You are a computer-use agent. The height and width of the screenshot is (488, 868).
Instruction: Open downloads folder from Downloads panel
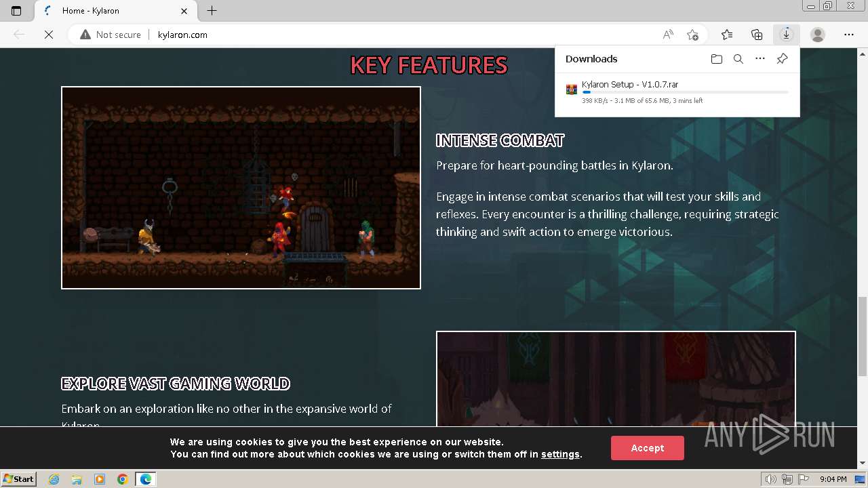click(717, 59)
